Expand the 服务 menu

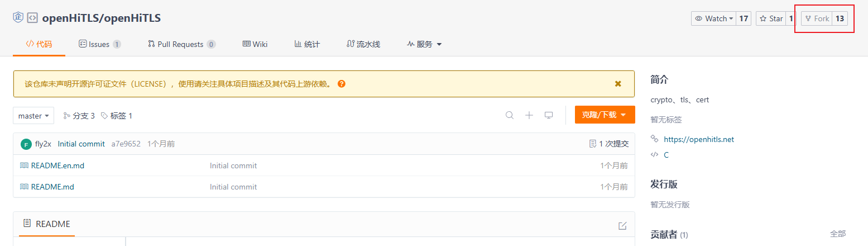click(x=424, y=44)
